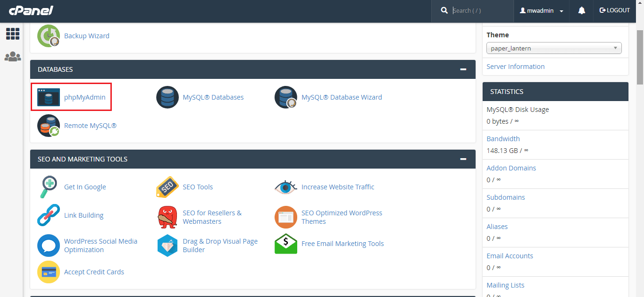Click the Free Email Marketing Tools icon
This screenshot has width=644, height=297.
click(286, 244)
